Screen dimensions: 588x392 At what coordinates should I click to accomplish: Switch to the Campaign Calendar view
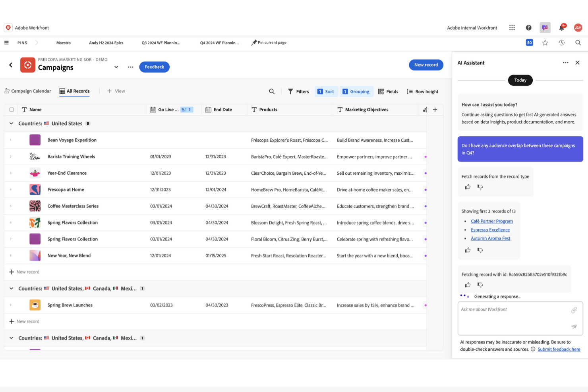[x=27, y=91]
